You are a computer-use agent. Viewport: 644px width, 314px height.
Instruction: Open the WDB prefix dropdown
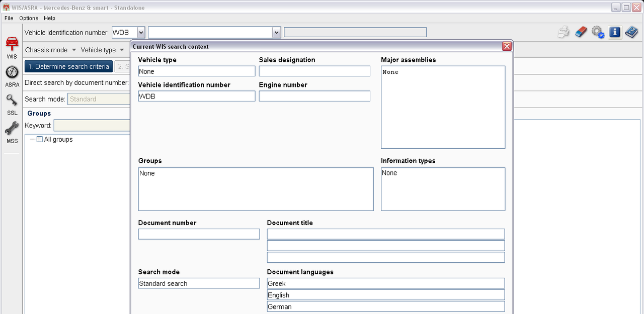point(141,32)
